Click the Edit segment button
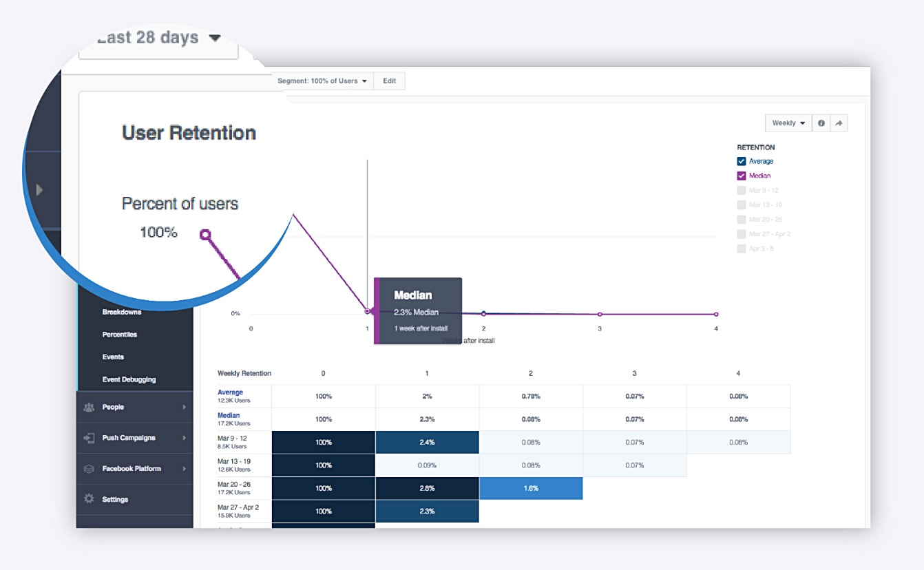 click(x=390, y=81)
